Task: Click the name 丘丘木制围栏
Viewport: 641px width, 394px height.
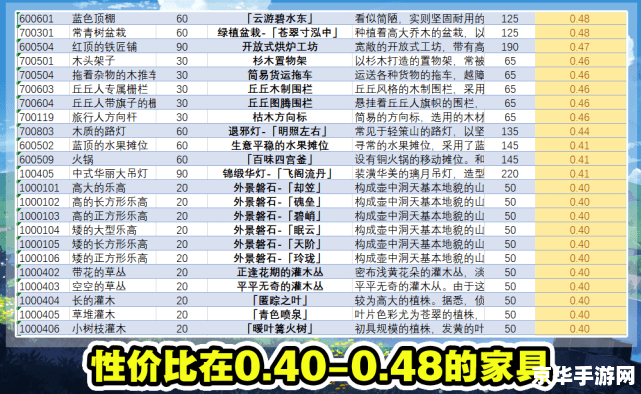Action: pos(280,89)
